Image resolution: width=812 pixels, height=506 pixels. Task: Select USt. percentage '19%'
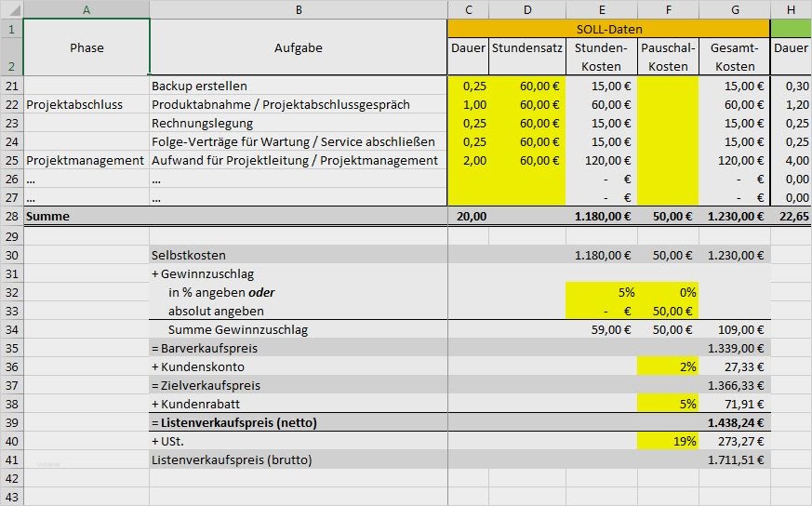coord(668,441)
